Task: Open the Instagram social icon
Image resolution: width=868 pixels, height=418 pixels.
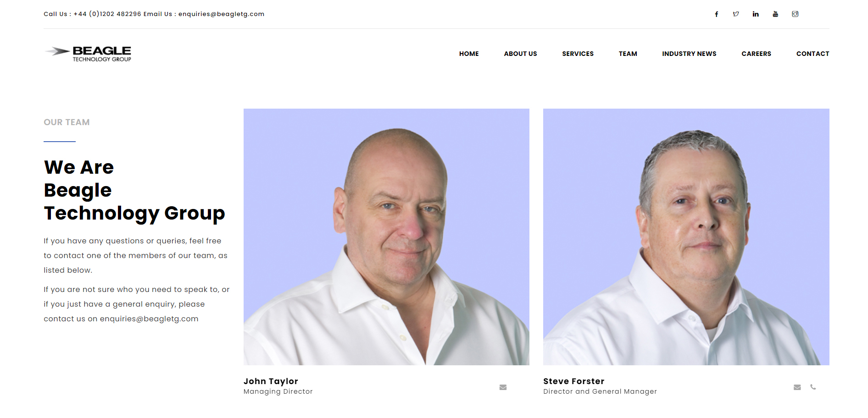Action: [795, 14]
